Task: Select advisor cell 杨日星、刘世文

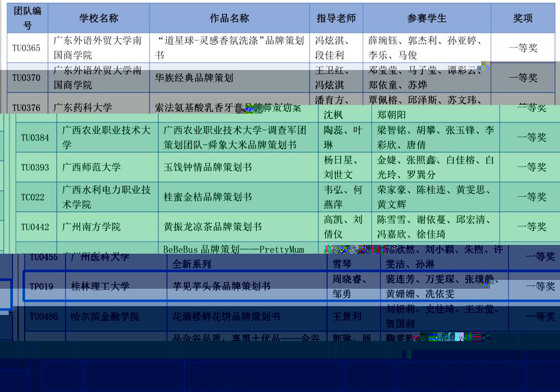Action: point(345,167)
